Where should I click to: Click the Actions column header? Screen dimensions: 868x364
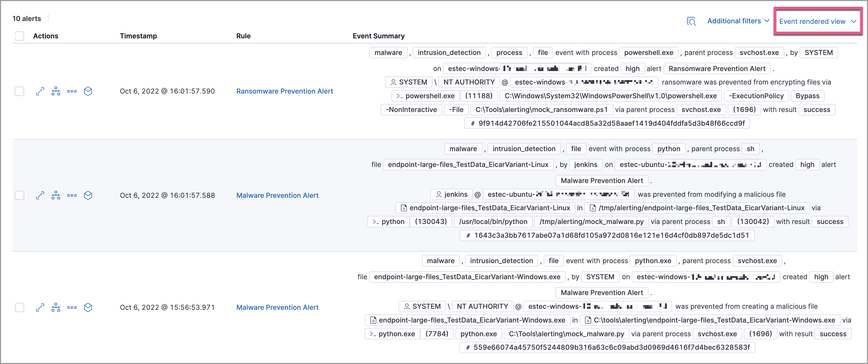click(x=45, y=36)
